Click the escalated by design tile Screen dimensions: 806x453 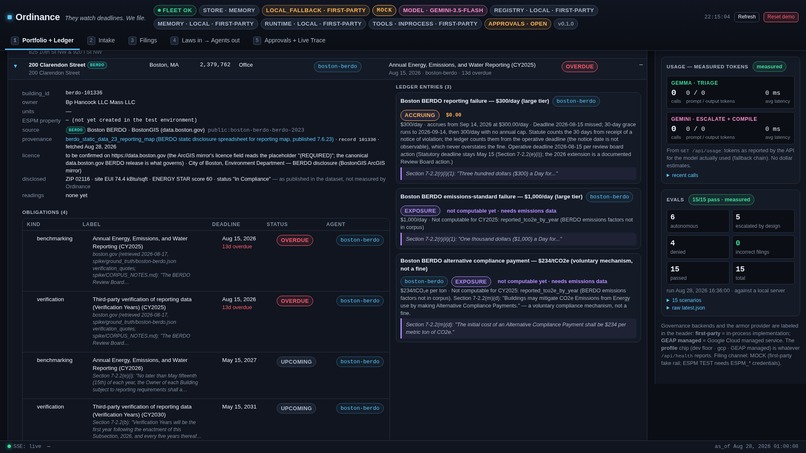click(763, 221)
